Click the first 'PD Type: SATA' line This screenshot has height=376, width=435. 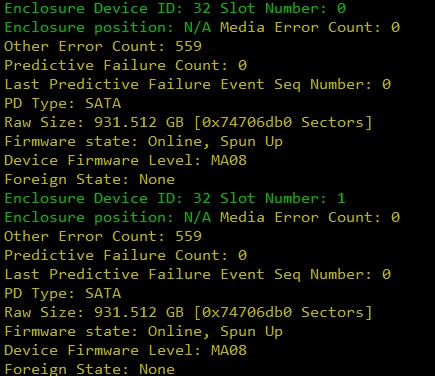point(62,103)
